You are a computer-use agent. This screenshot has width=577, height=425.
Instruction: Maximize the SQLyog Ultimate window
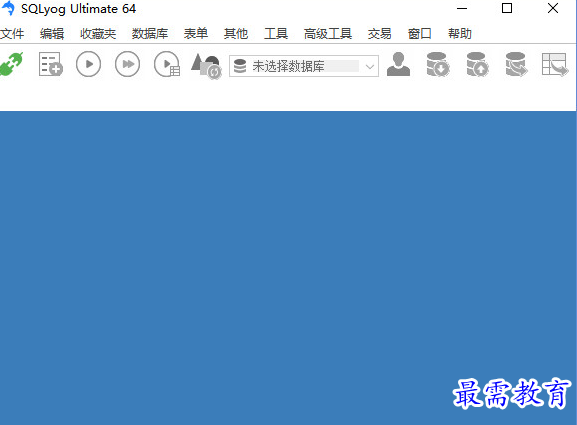(x=507, y=8)
